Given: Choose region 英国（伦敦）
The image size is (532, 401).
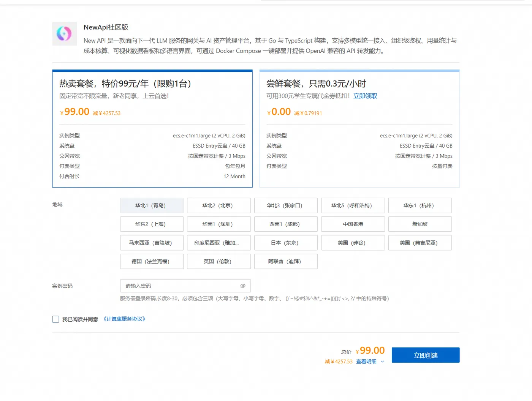Looking at the screenshot, I should click(219, 261).
